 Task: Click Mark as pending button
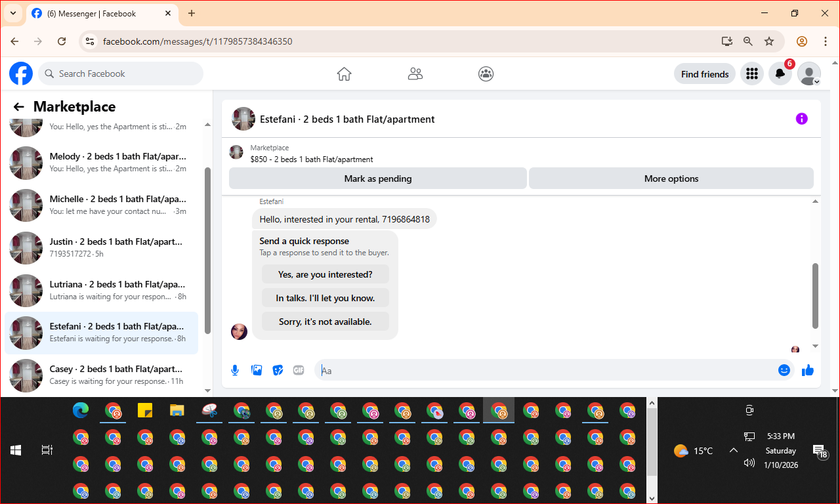click(x=378, y=178)
